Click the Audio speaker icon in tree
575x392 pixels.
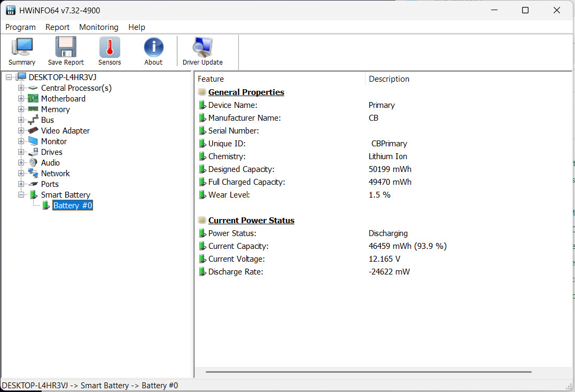coord(33,163)
